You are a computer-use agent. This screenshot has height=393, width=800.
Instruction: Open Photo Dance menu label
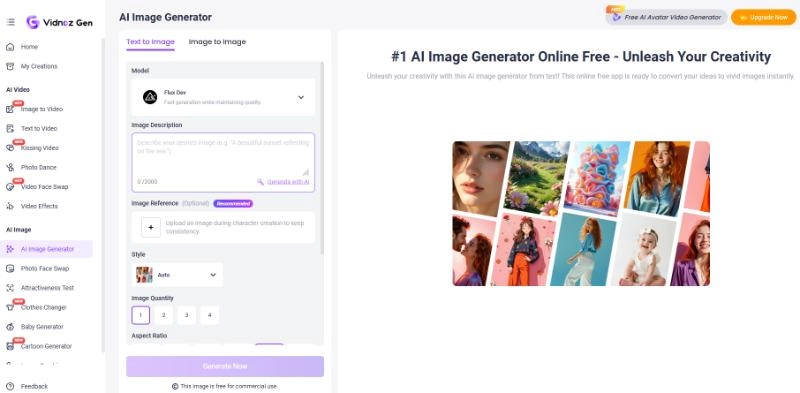point(39,167)
